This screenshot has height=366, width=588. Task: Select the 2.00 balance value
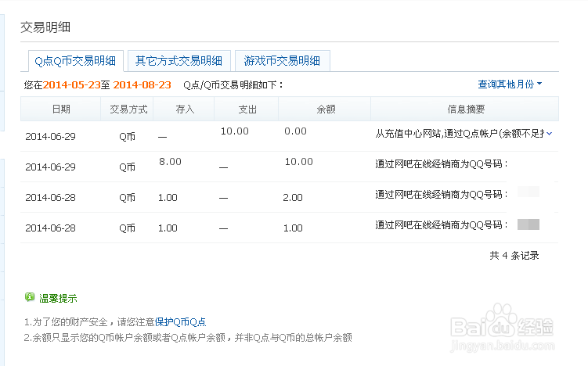point(293,197)
